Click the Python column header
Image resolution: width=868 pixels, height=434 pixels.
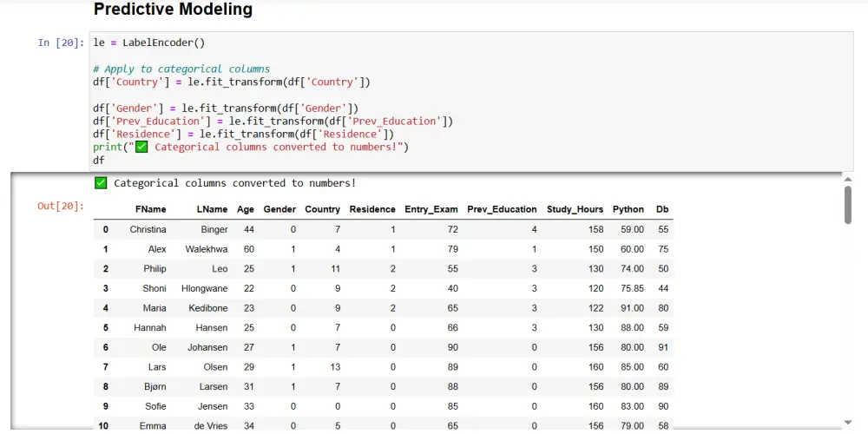point(628,209)
